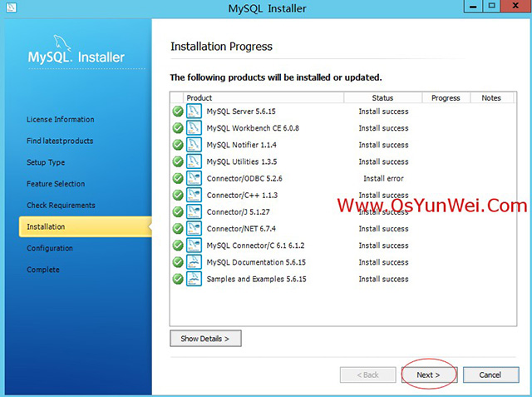The height and width of the screenshot is (397, 532).
Task: Select Check Requirements step
Action: (x=61, y=205)
